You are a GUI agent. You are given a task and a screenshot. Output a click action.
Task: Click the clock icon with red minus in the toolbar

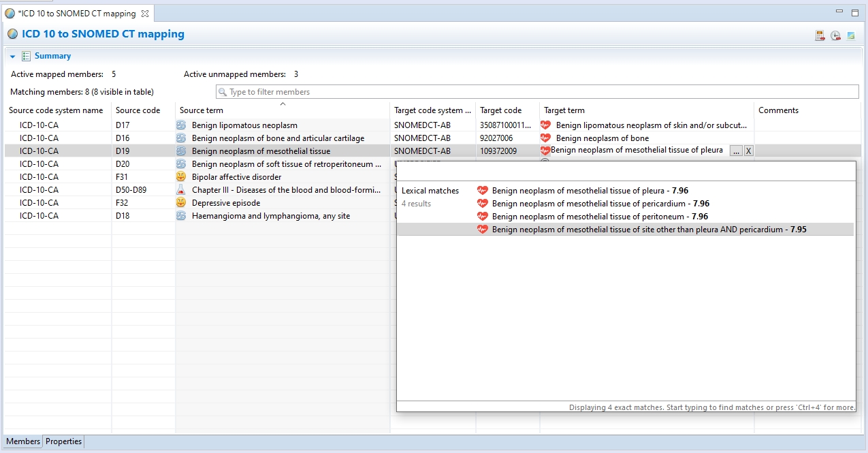(835, 35)
